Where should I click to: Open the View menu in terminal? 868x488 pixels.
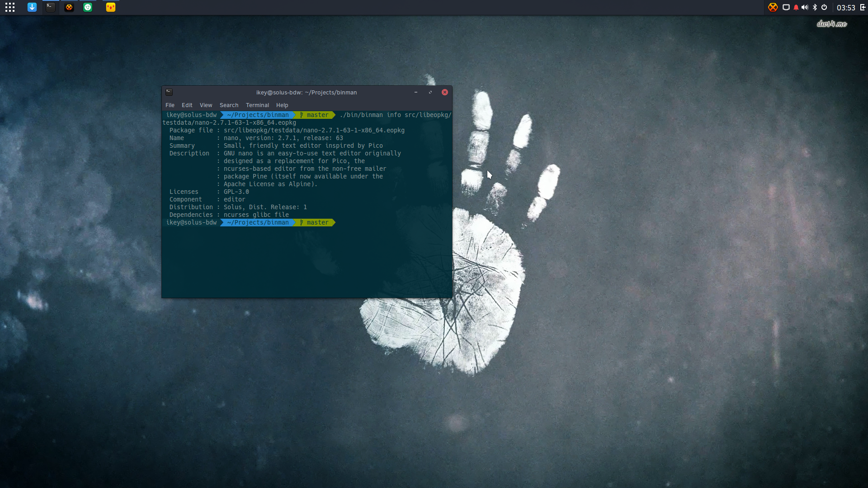[x=206, y=105]
